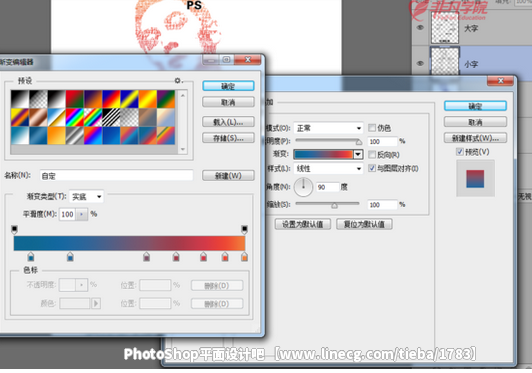
Task: Expand the blend mode 正常 dropdown
Action: [x=328, y=128]
